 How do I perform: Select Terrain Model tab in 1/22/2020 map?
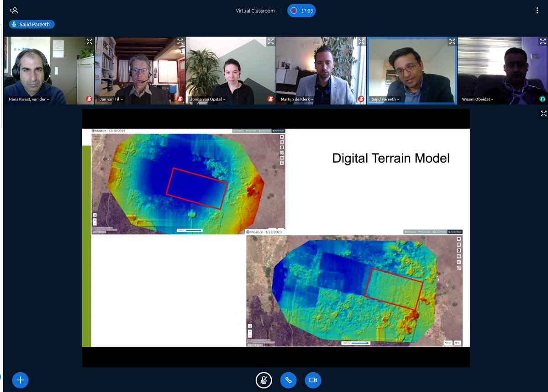point(455,232)
